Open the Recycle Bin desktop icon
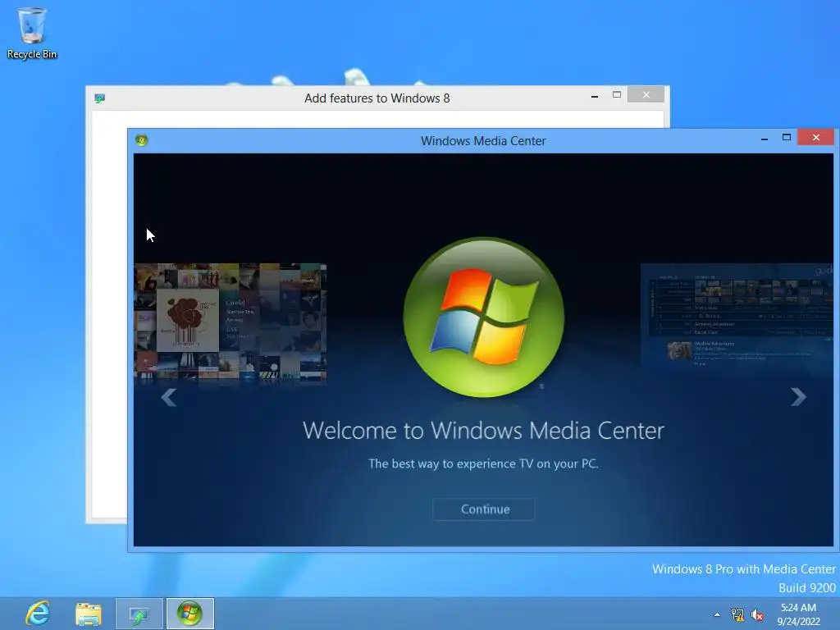This screenshot has height=630, width=840. [32, 33]
